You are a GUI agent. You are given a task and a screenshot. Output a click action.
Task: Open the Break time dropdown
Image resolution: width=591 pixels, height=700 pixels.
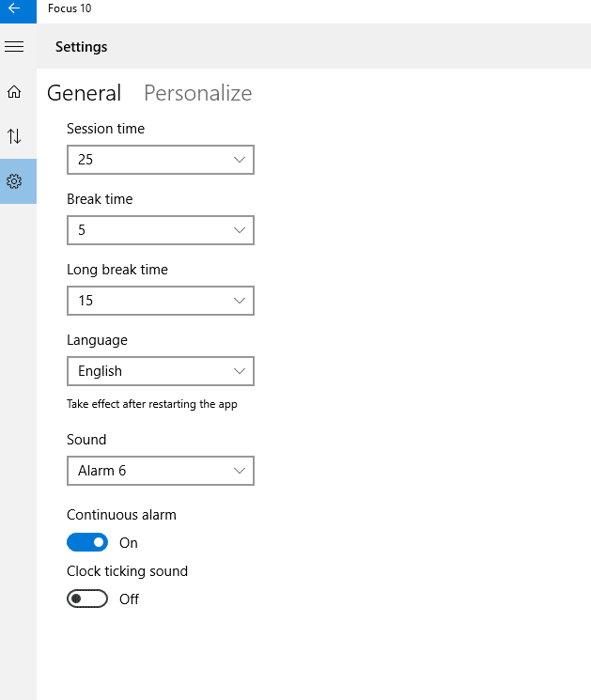point(161,230)
